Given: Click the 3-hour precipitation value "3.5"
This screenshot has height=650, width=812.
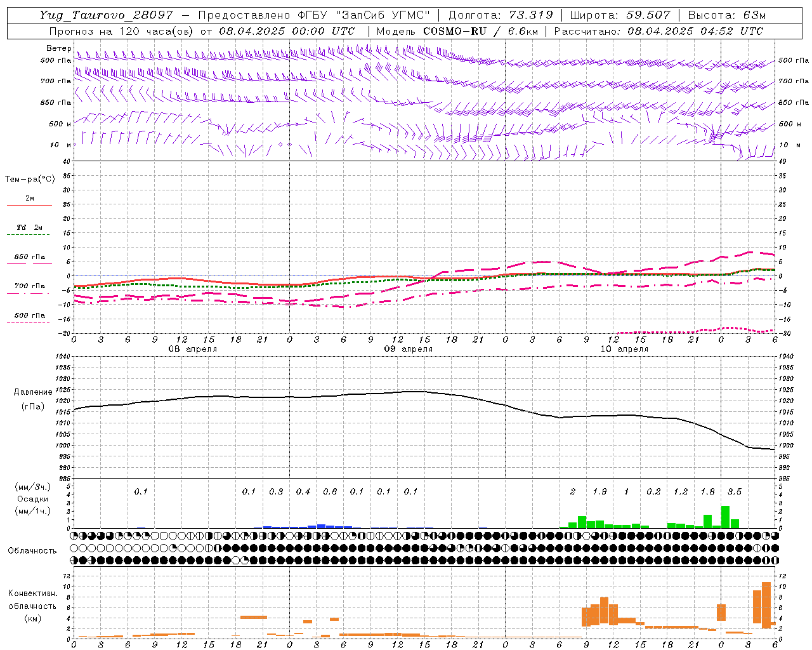Looking at the screenshot, I should tap(735, 492).
